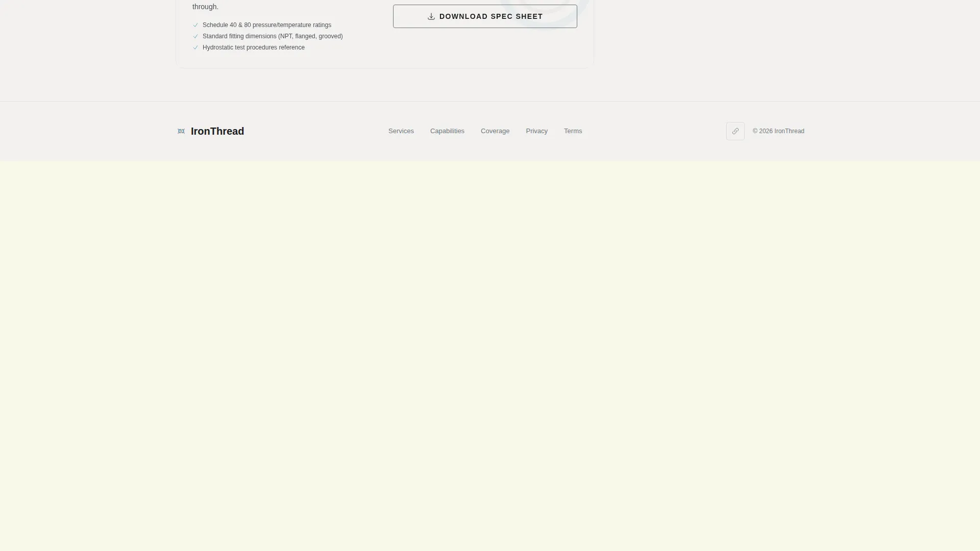Open the Terms footer link
This screenshot has width=980, height=551.
(573, 131)
